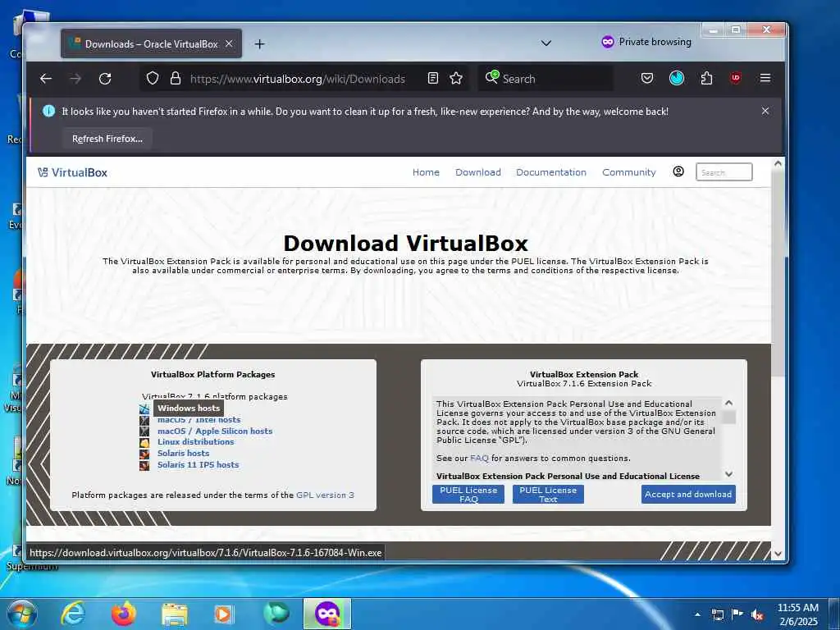Open the tracking protection shield icon
Image resolution: width=840 pixels, height=630 pixels.
tap(153, 78)
